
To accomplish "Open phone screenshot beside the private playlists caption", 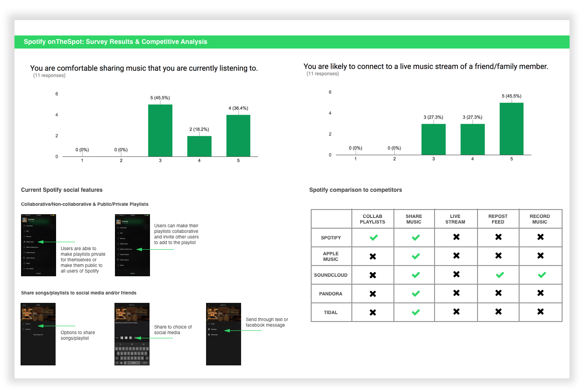I will pos(38,245).
